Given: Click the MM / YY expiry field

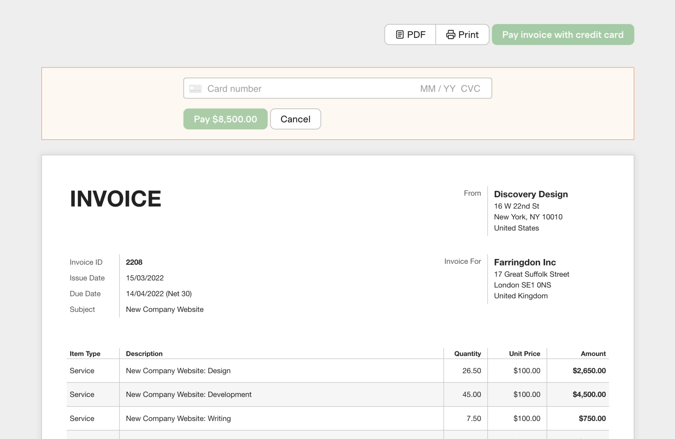Looking at the screenshot, I should point(437,89).
